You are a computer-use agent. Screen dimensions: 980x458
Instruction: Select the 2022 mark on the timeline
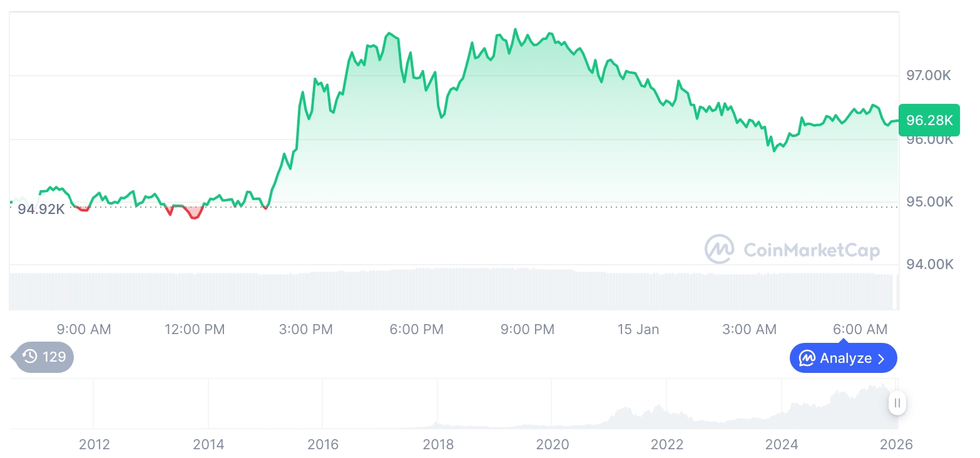click(667, 444)
